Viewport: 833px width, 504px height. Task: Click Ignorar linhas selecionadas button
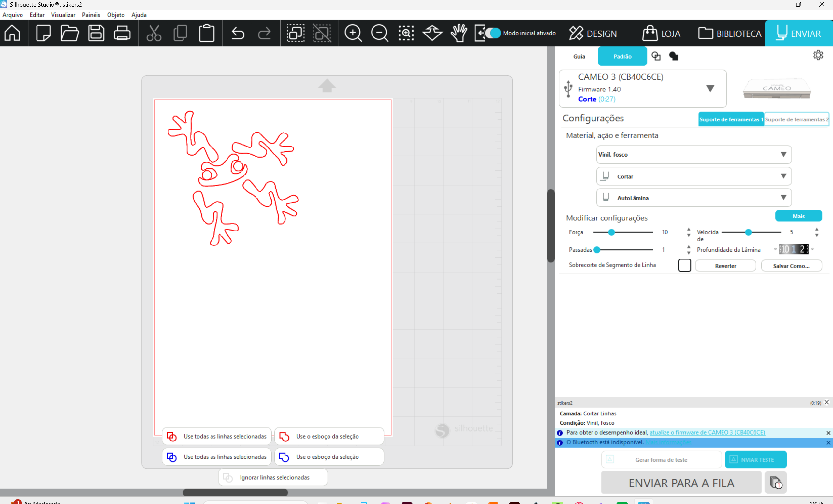click(x=273, y=477)
